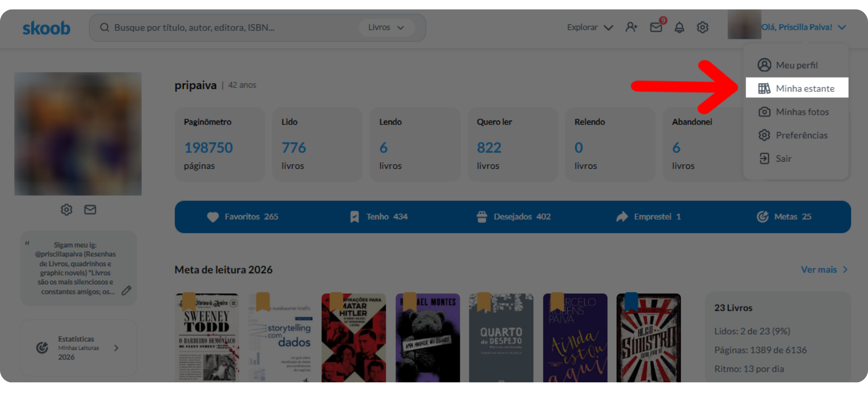
Task: Open the Desejados 402 tab
Action: 513,217
